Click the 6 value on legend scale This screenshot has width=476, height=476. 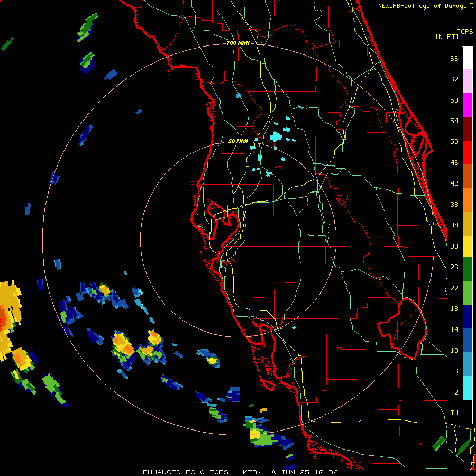click(x=456, y=371)
